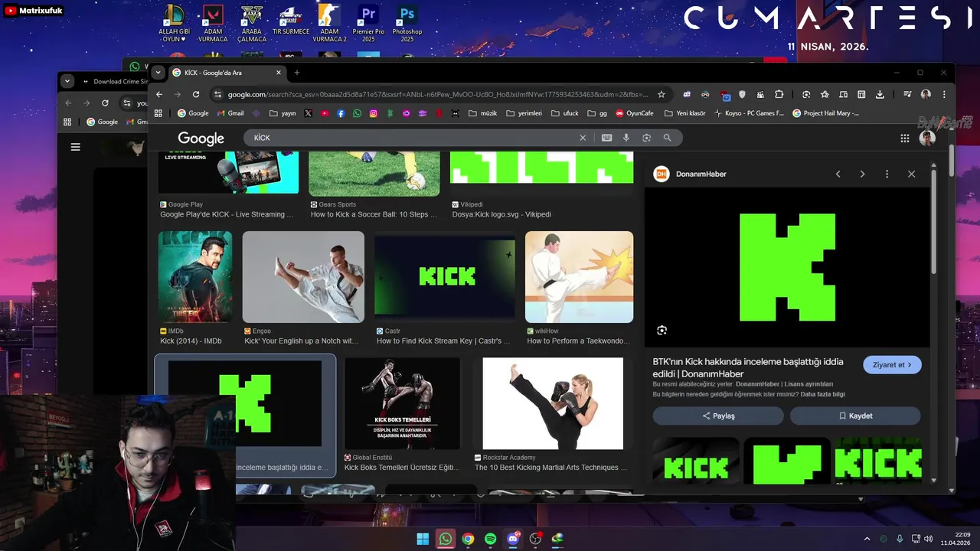Open the 'Yeni klasör' bookmarks folder
980x551 pixels.
click(685, 113)
